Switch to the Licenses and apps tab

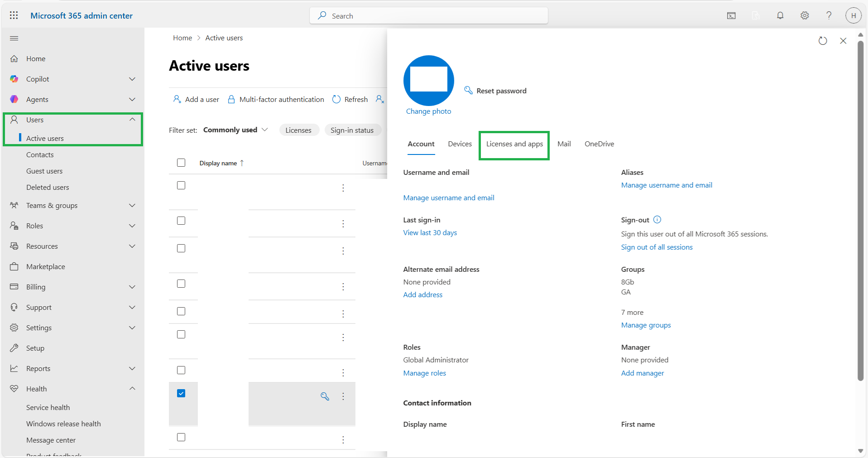514,144
